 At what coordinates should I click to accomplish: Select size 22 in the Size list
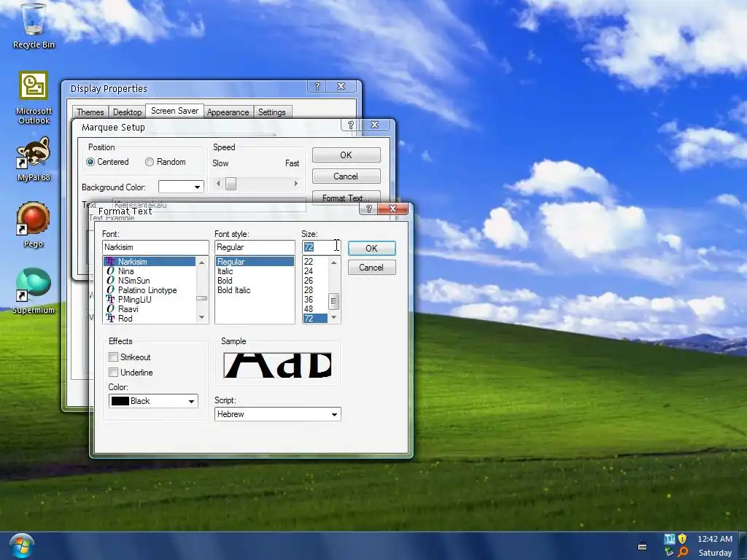(x=315, y=262)
